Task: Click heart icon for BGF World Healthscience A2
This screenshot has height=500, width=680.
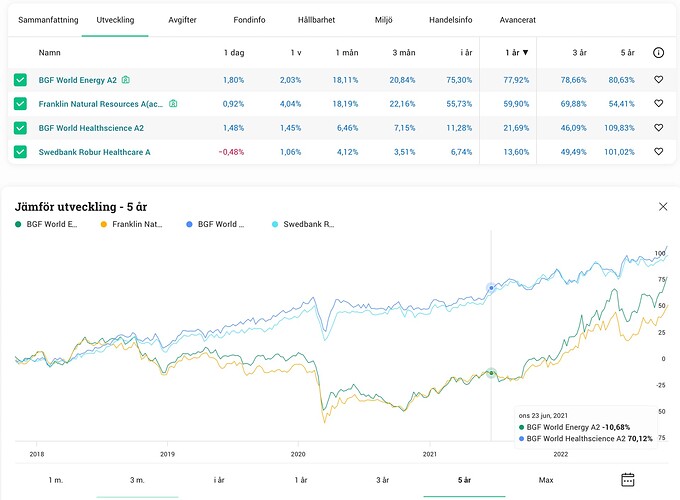Action: pos(658,128)
